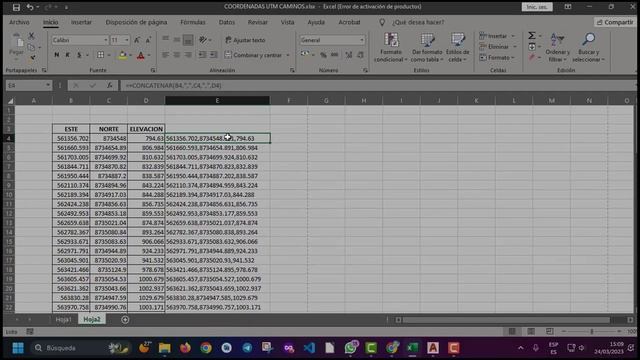640x360 pixels.
Task: Align text left
Action: click(165, 55)
